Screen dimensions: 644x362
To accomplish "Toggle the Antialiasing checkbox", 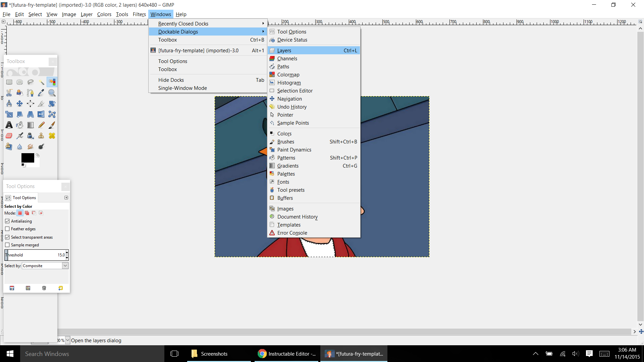I will tap(7, 221).
